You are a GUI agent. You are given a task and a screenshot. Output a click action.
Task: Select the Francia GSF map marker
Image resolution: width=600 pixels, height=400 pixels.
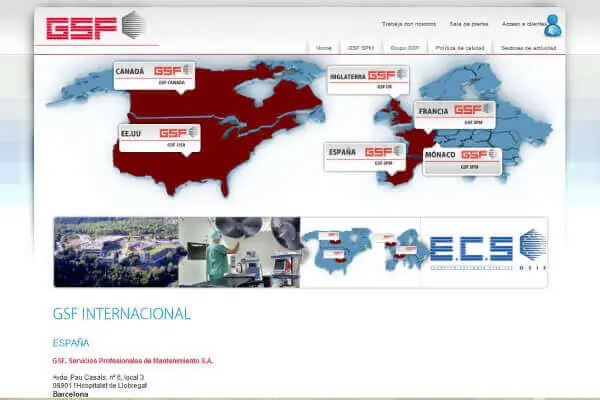(x=454, y=113)
